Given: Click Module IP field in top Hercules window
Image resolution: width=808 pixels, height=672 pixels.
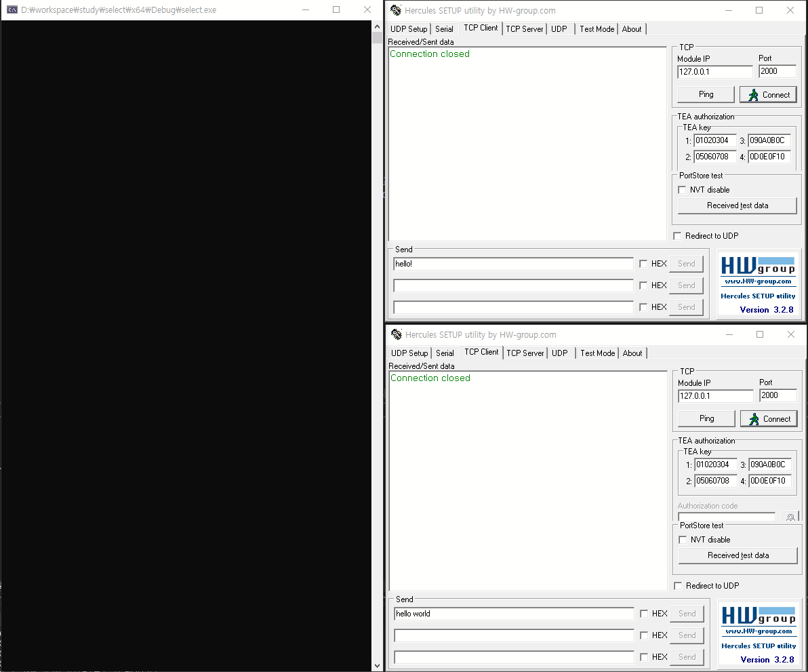Looking at the screenshot, I should [715, 72].
